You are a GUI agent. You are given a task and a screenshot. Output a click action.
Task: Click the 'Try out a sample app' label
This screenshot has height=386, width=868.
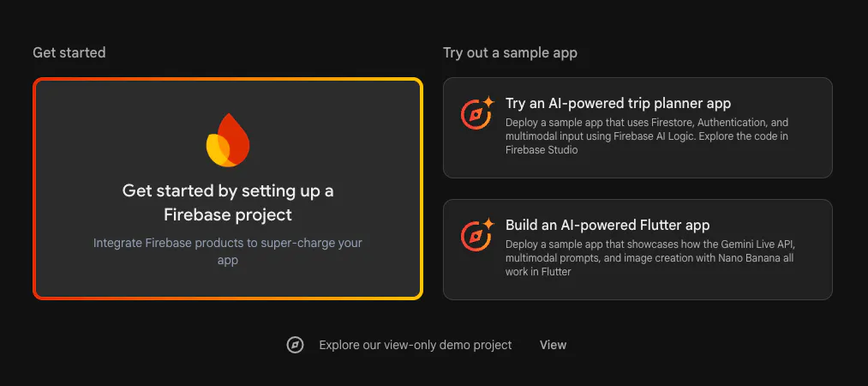pyautogui.click(x=510, y=53)
